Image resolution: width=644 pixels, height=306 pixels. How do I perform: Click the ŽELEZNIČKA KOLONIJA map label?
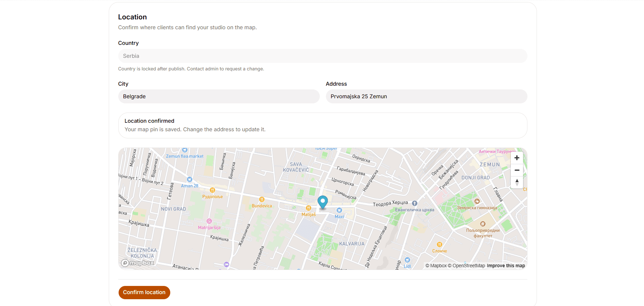coord(142,253)
